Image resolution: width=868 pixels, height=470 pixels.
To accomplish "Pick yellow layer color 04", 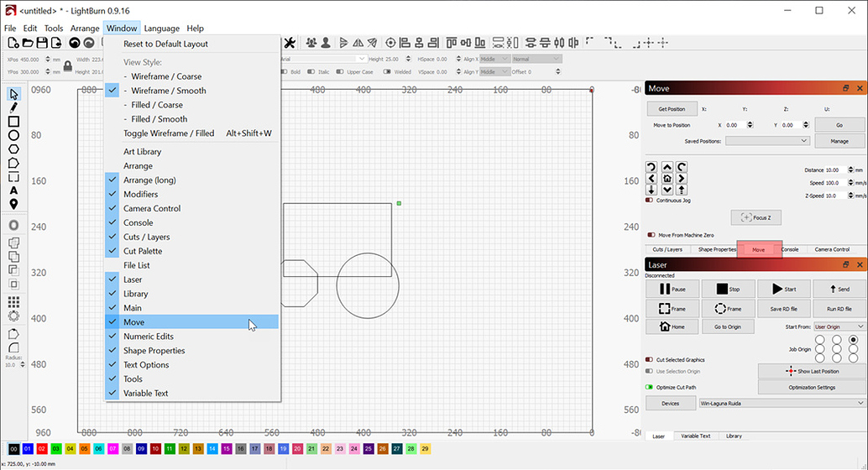I will tap(71, 449).
